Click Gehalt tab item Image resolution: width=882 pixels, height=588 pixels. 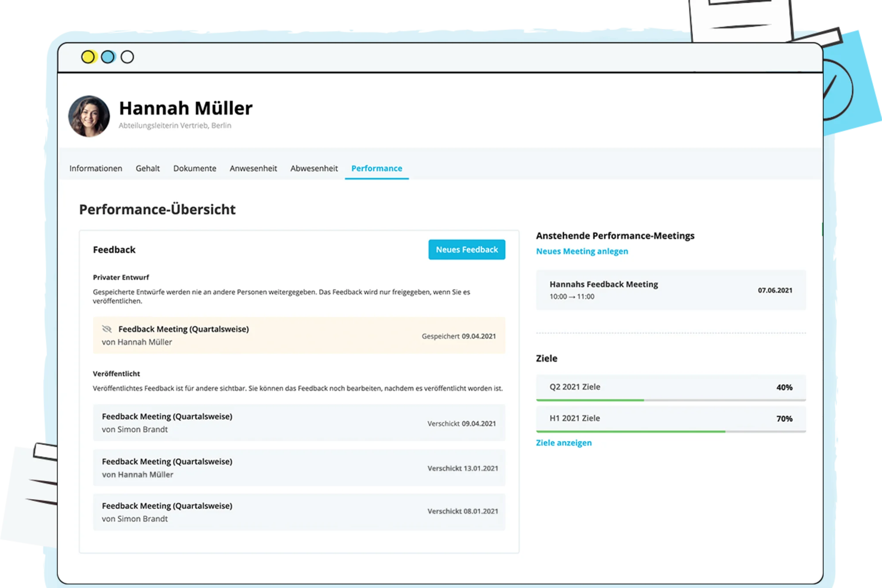pyautogui.click(x=146, y=169)
